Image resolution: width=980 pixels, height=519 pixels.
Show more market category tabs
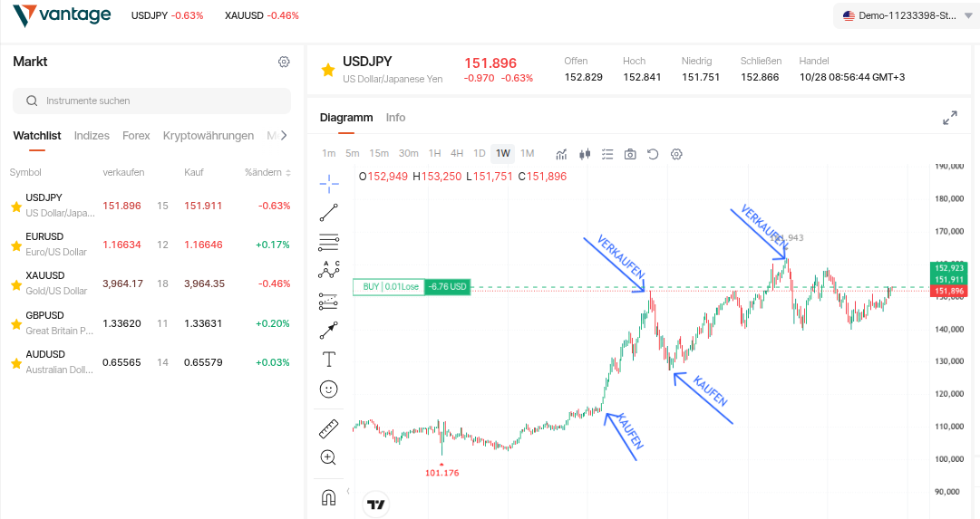[284, 136]
